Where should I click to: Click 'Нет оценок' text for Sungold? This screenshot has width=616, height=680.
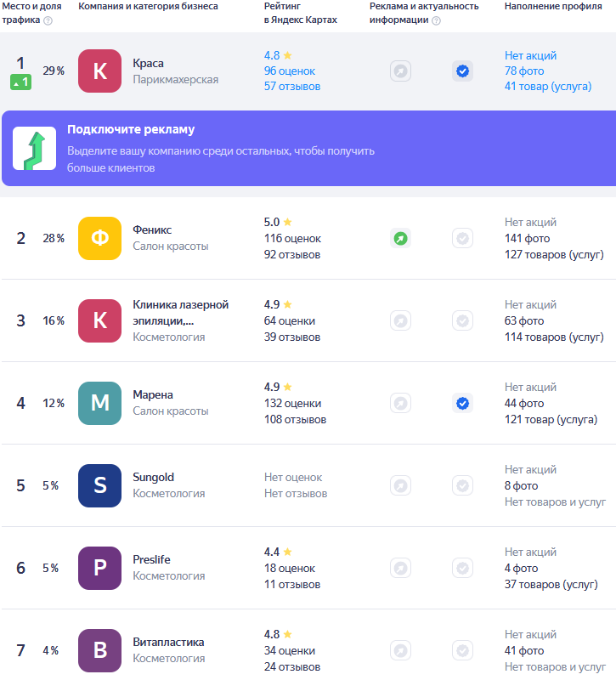point(293,477)
